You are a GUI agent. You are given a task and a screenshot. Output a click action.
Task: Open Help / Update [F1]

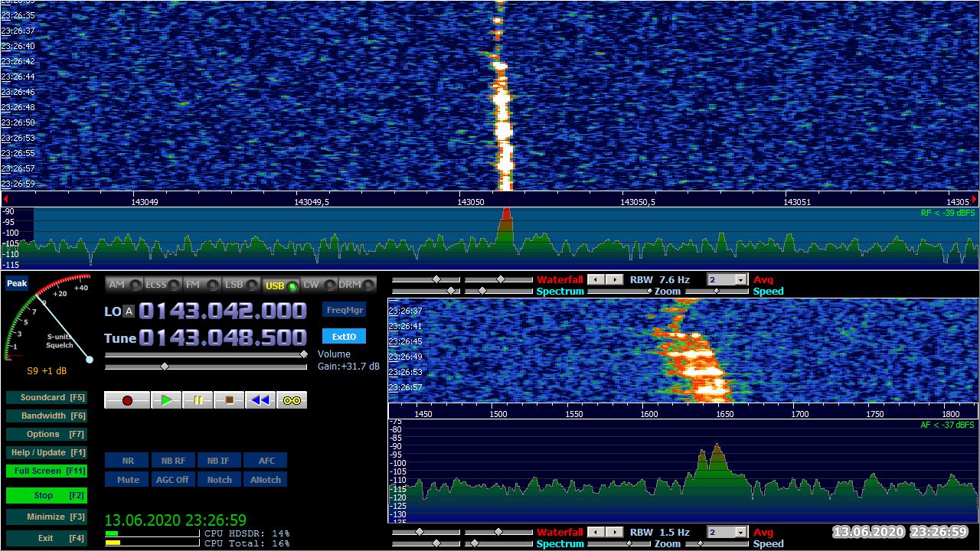46,453
